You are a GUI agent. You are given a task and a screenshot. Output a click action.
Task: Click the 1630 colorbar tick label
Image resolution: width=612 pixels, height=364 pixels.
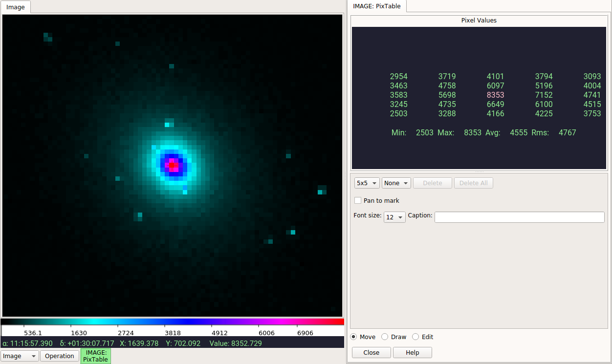click(x=79, y=333)
